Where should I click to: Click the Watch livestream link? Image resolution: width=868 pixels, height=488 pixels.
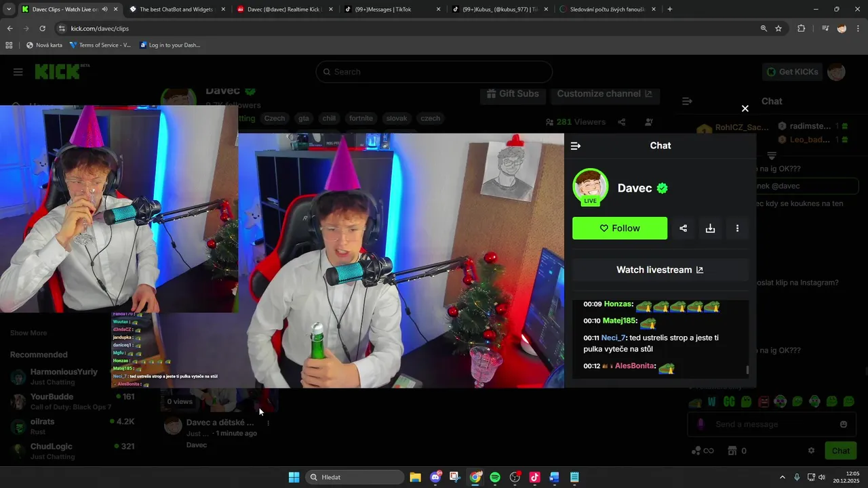660,270
